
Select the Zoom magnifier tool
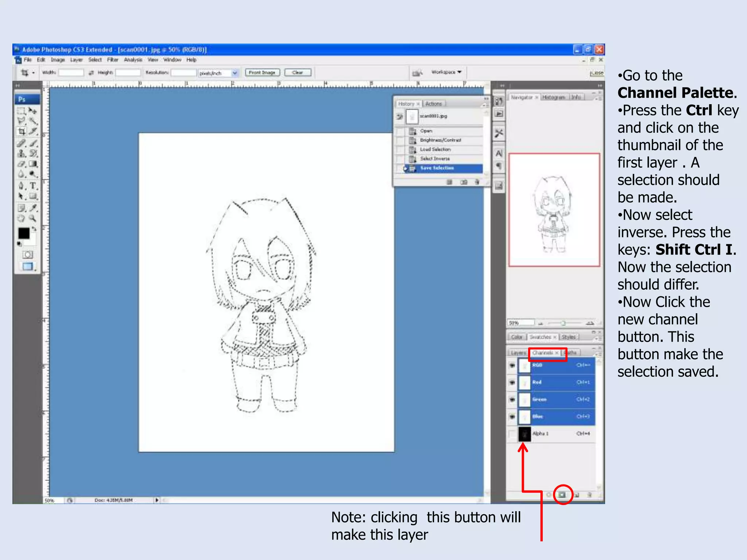point(33,218)
